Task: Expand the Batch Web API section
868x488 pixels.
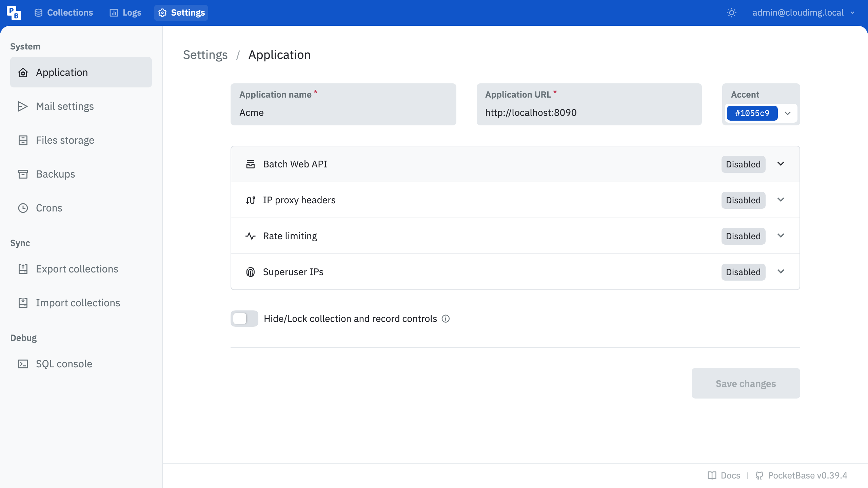Action: click(x=781, y=164)
